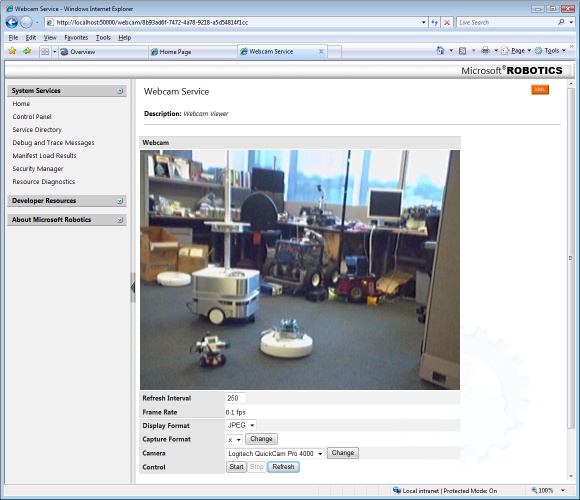Go to Home link in sidebar
Image resolution: width=580 pixels, height=500 pixels.
click(x=21, y=104)
